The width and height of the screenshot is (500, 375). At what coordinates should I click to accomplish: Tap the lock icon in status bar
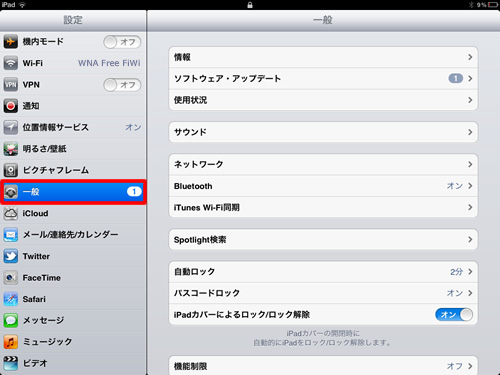[250, 5]
